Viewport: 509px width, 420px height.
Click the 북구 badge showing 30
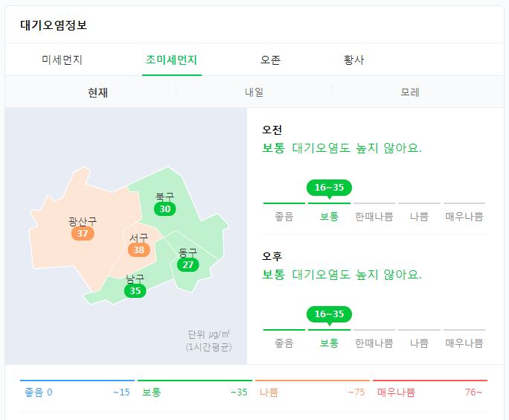tap(165, 209)
